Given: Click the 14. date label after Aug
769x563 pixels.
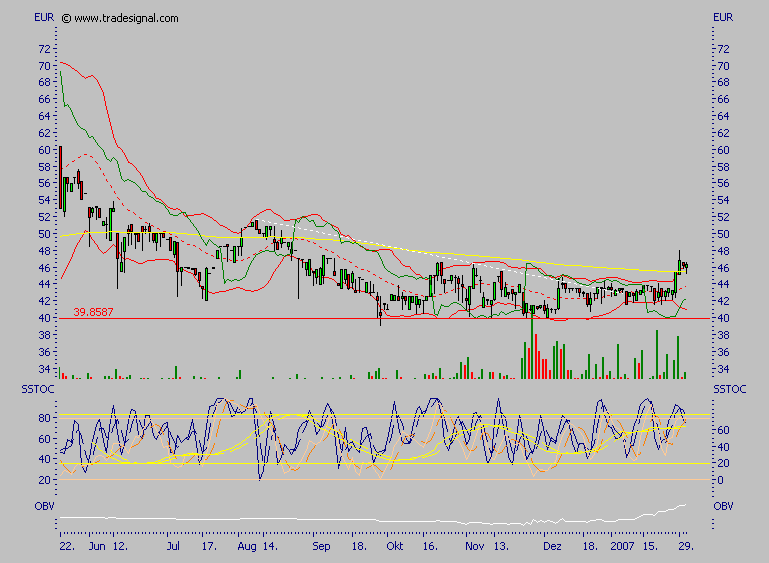Looking at the screenshot, I should (x=268, y=546).
